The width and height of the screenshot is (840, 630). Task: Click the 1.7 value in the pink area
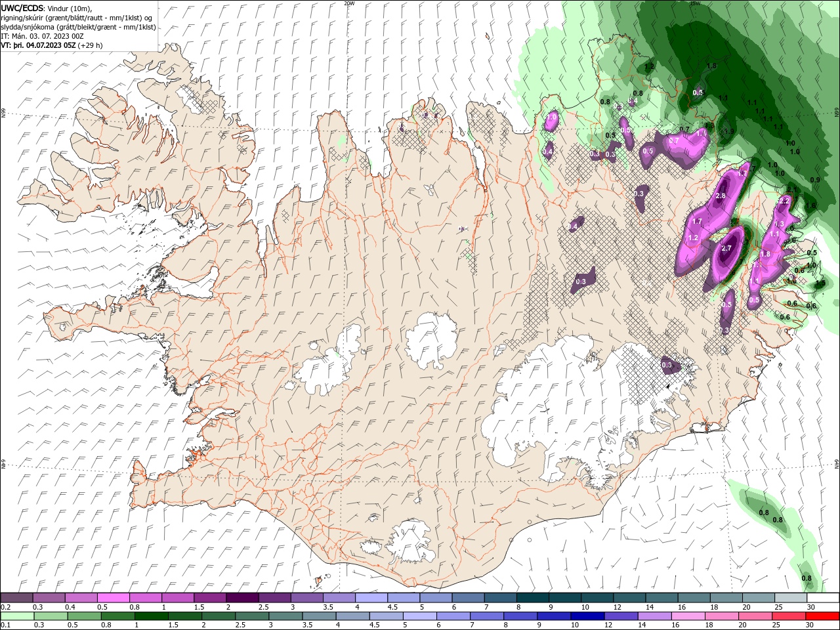(698, 222)
